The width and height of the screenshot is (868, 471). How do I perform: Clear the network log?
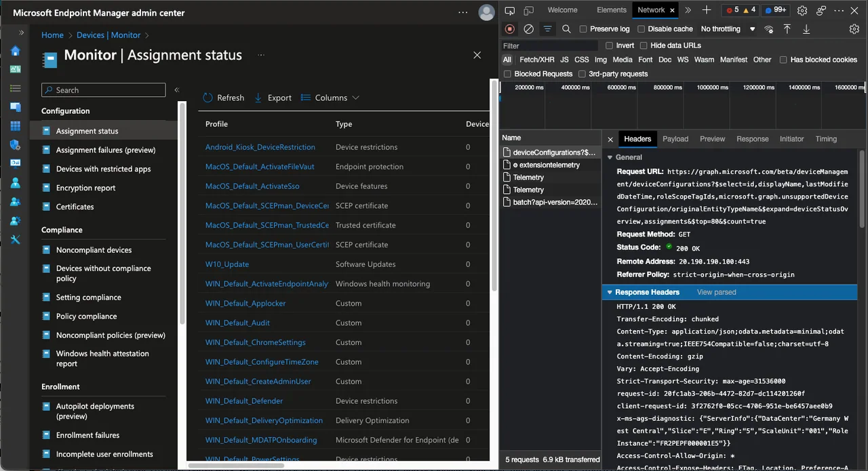(x=528, y=29)
